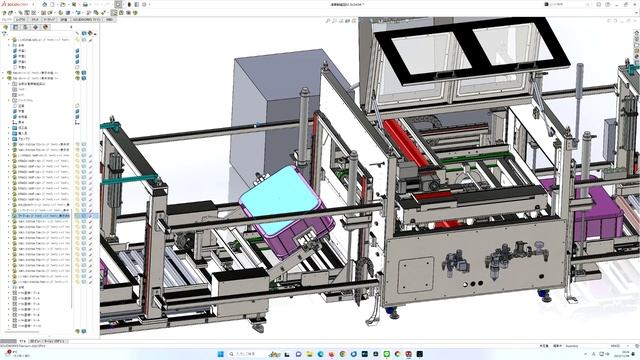Click 編集中 status bar text
This screenshot has width=640, height=360.
[557, 346]
